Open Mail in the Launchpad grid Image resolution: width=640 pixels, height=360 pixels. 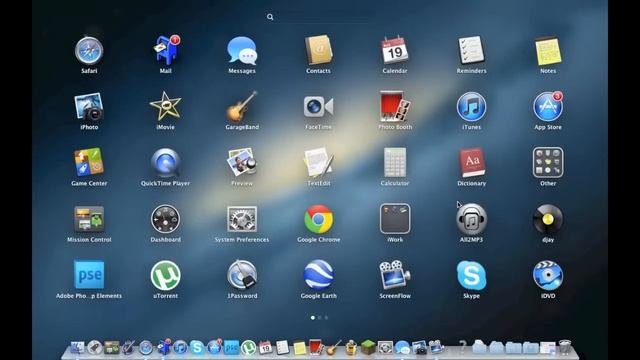point(166,51)
